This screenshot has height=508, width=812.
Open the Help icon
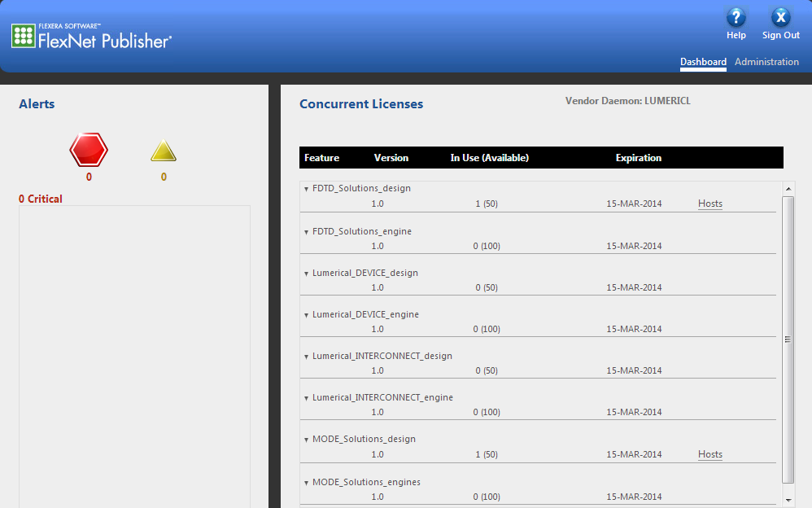(x=736, y=17)
